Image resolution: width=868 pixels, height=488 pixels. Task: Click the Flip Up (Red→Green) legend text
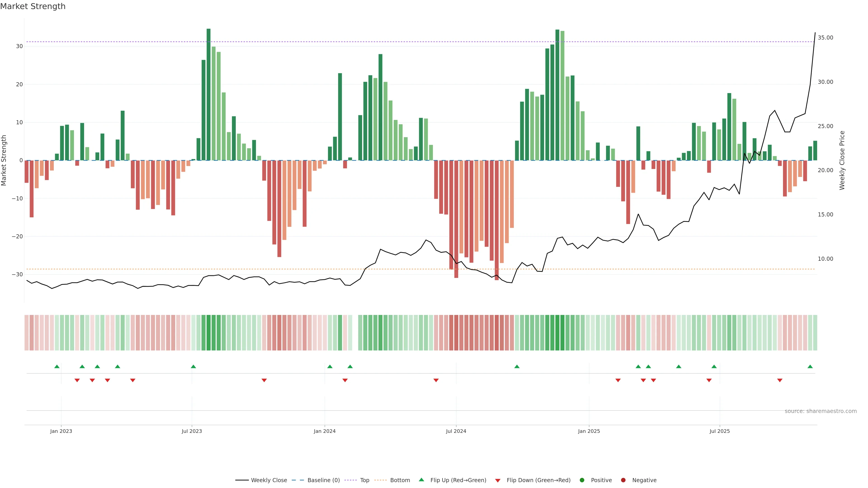click(458, 480)
